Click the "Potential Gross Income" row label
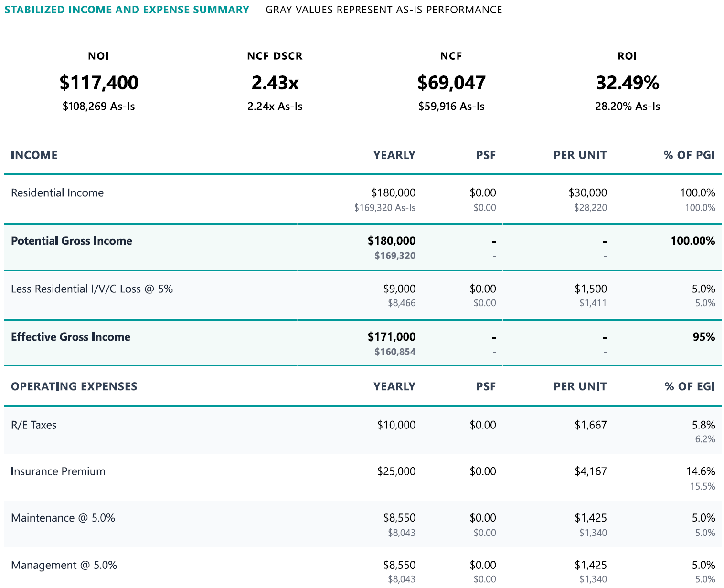 click(72, 240)
